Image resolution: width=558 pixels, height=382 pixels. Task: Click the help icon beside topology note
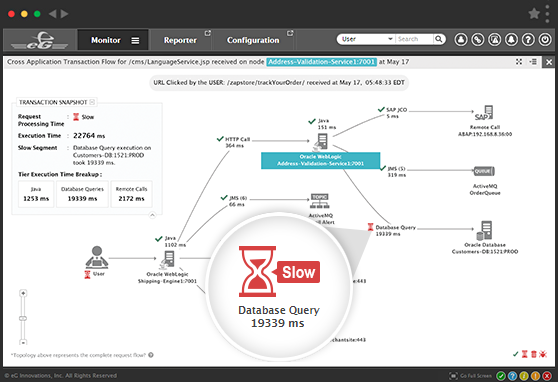point(151,355)
